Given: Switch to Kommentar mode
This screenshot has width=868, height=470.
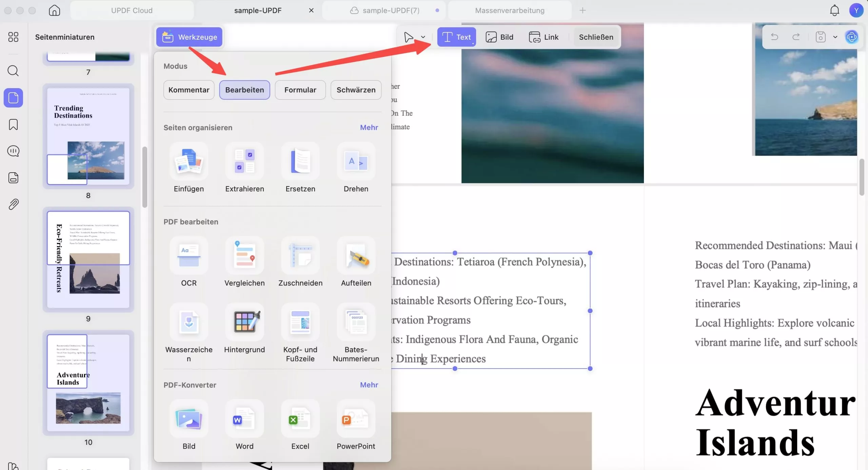Looking at the screenshot, I should click(x=189, y=90).
